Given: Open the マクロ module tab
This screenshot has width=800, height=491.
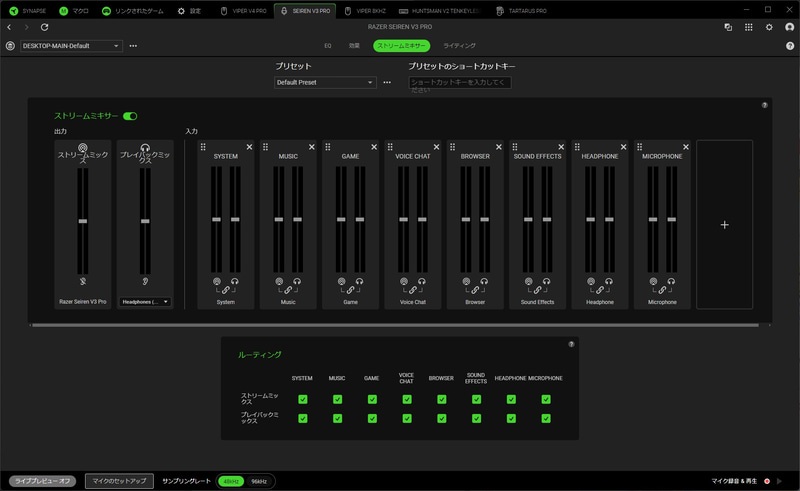Looking at the screenshot, I should coord(74,11).
